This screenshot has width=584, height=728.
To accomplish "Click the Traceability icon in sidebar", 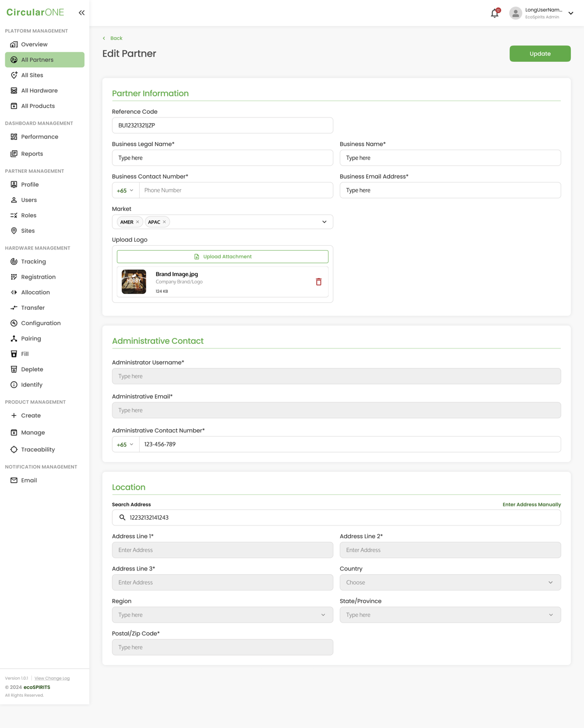I will (14, 449).
